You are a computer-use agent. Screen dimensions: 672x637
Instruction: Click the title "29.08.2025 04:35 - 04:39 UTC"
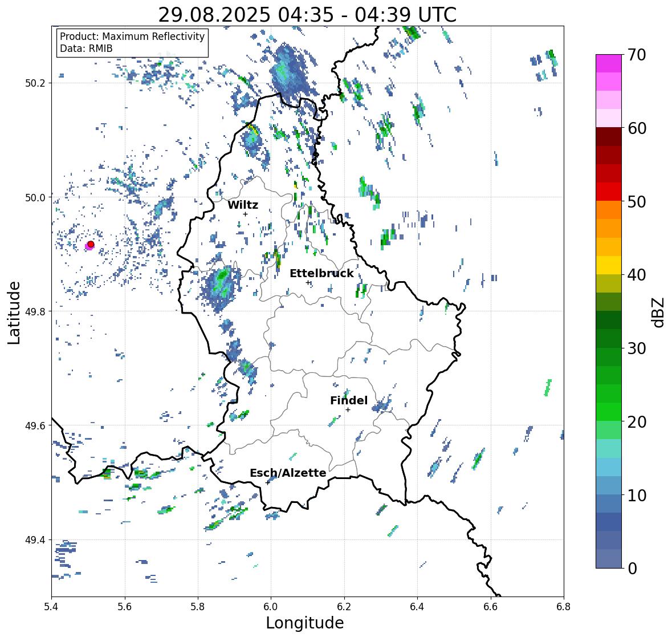[307, 15]
